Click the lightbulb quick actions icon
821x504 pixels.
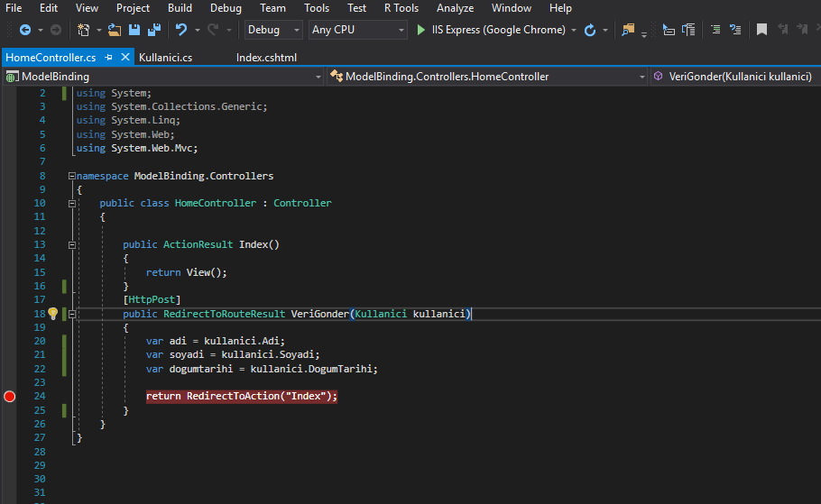(52, 314)
